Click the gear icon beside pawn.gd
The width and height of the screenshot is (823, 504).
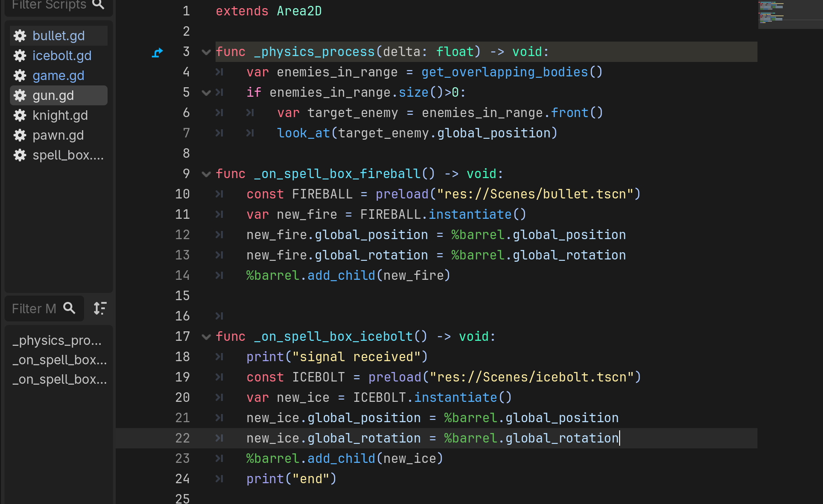tap(20, 135)
